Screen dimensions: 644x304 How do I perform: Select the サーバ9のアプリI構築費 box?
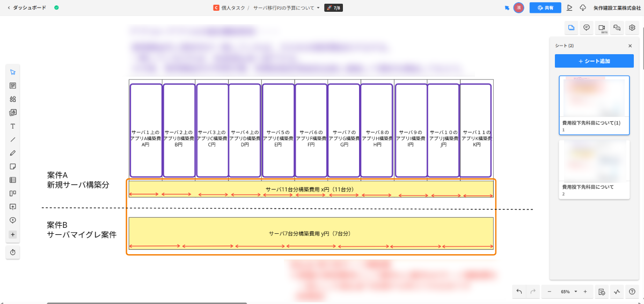tap(411, 130)
